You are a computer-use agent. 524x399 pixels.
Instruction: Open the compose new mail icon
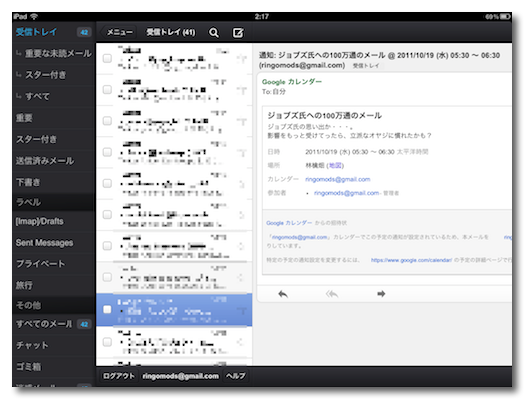[x=238, y=32]
